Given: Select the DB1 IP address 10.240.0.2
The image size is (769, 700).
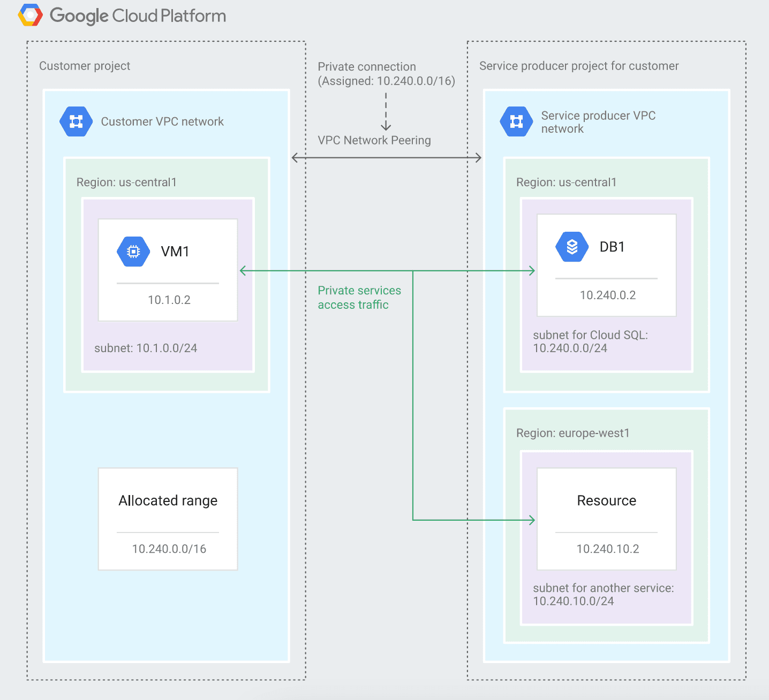Looking at the screenshot, I should point(607,295).
